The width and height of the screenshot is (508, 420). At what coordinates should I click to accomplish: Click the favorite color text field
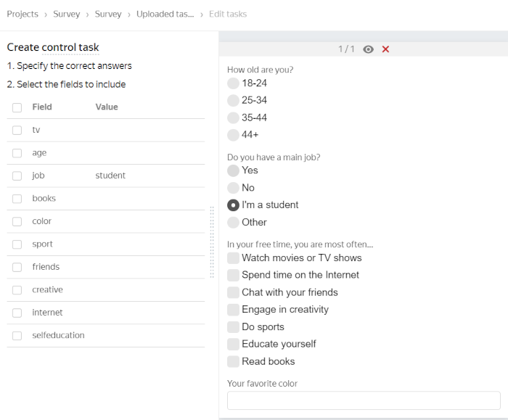[364, 400]
